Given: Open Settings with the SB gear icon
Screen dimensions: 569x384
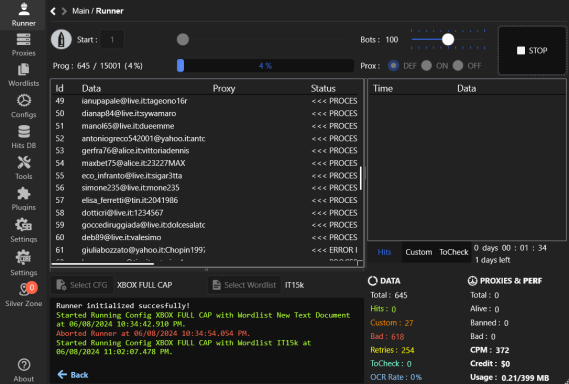Looking at the screenshot, I should pos(24,230).
